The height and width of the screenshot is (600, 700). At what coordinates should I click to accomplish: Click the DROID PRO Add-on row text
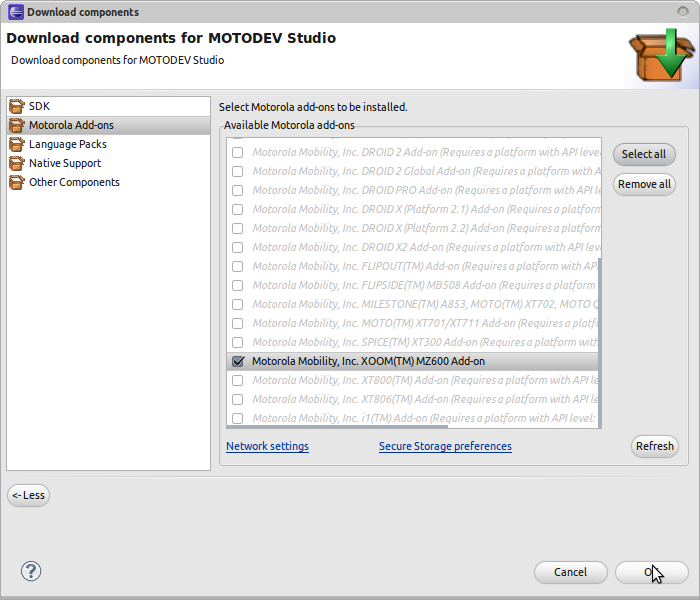[426, 190]
